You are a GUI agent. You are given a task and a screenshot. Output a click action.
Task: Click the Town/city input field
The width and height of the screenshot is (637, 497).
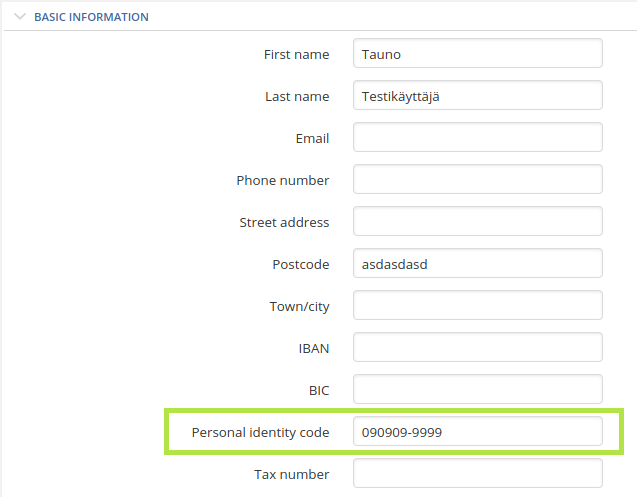pyautogui.click(x=478, y=305)
